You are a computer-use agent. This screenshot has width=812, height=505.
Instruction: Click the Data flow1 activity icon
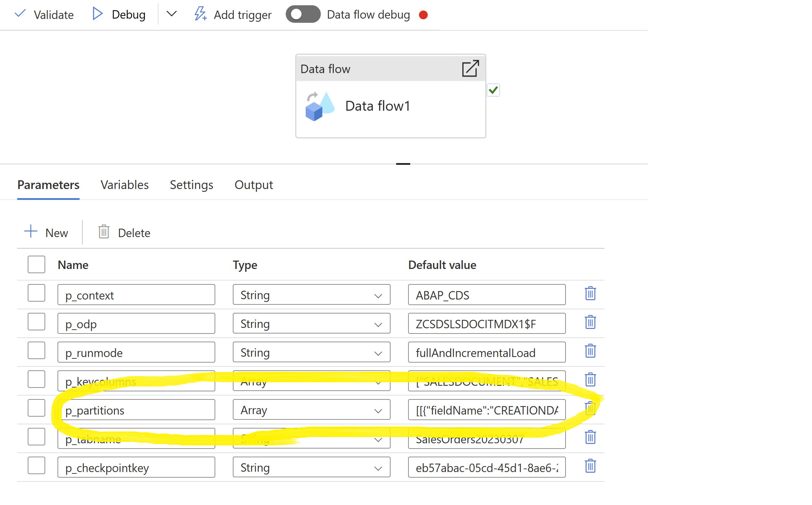319,106
